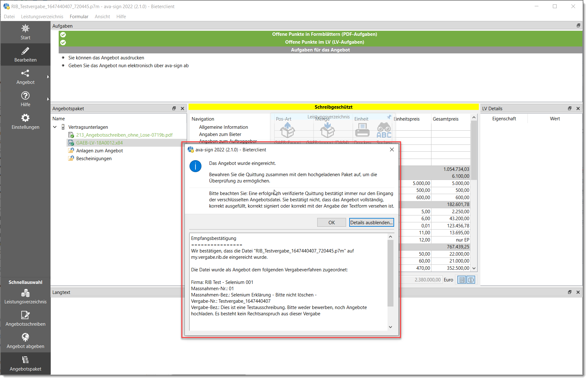Select the Drucken printer icon
Image resolution: width=588 pixels, height=380 pixels.
[x=362, y=130]
